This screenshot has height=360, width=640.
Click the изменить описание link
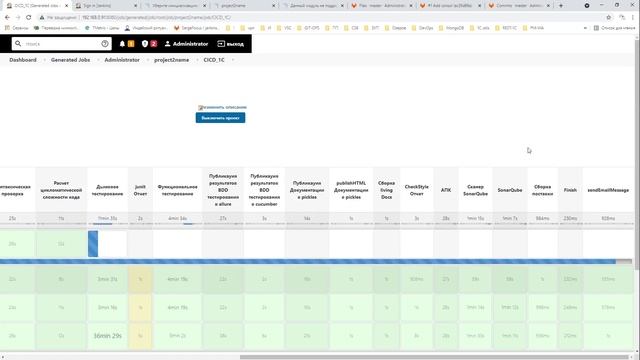click(222, 107)
